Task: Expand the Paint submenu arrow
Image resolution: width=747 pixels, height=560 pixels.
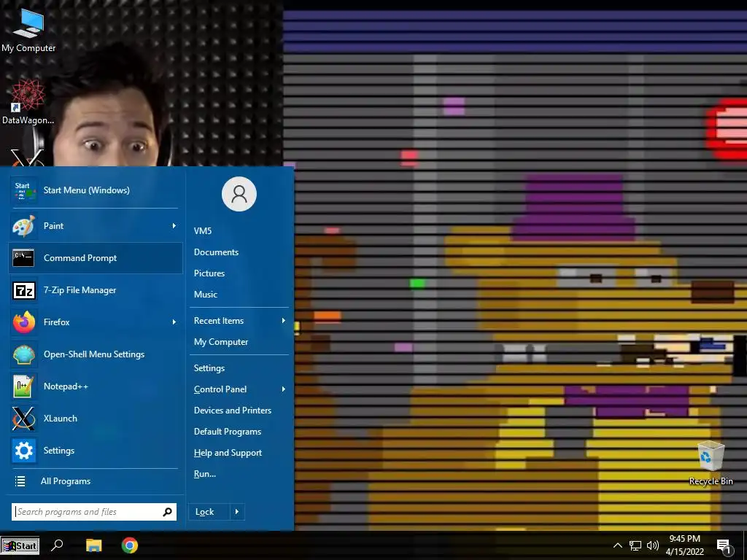Action: [x=174, y=226]
